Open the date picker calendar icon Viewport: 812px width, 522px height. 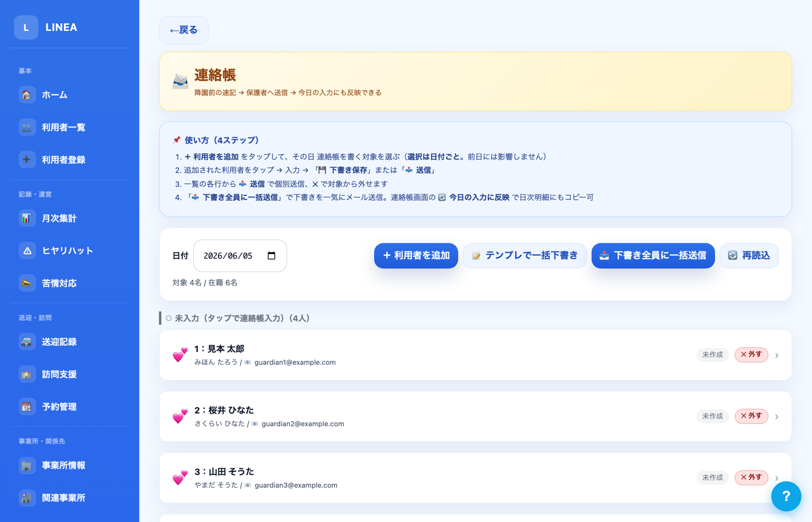[x=271, y=256]
